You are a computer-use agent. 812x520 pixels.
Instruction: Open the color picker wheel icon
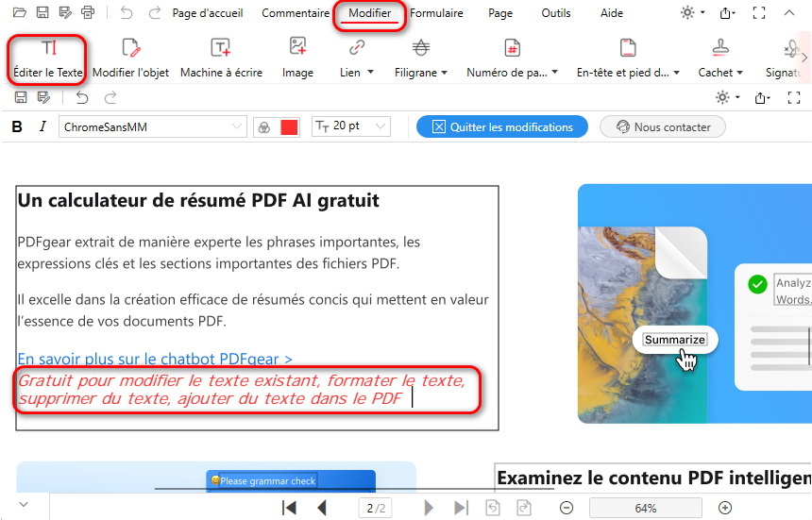point(264,127)
